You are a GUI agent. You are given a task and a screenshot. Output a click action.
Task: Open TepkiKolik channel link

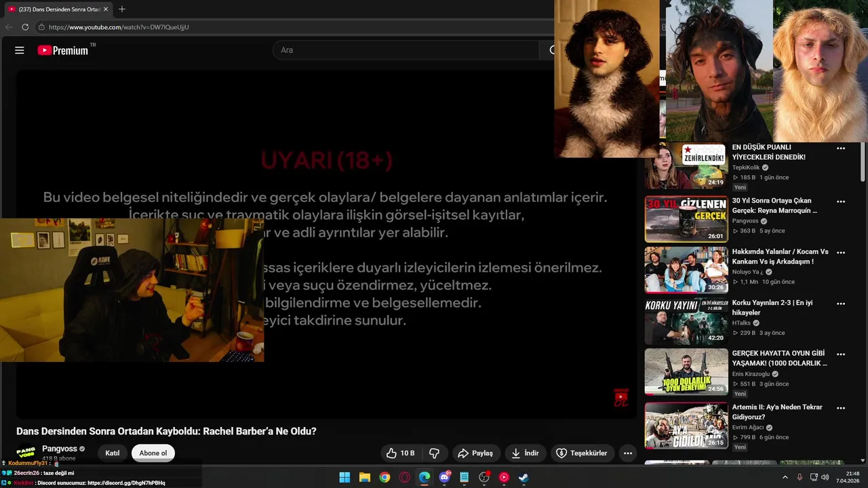(x=746, y=167)
